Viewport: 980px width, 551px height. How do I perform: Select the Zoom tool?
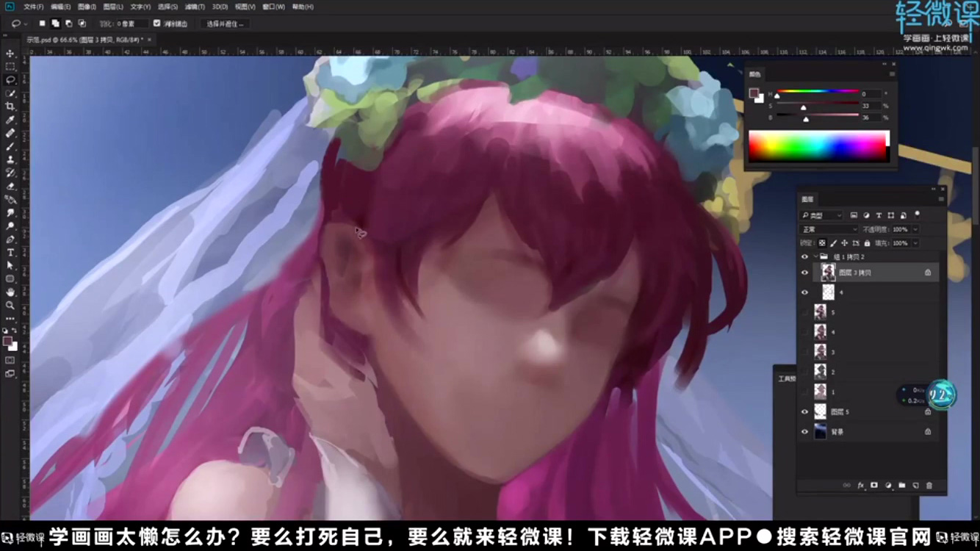point(10,306)
